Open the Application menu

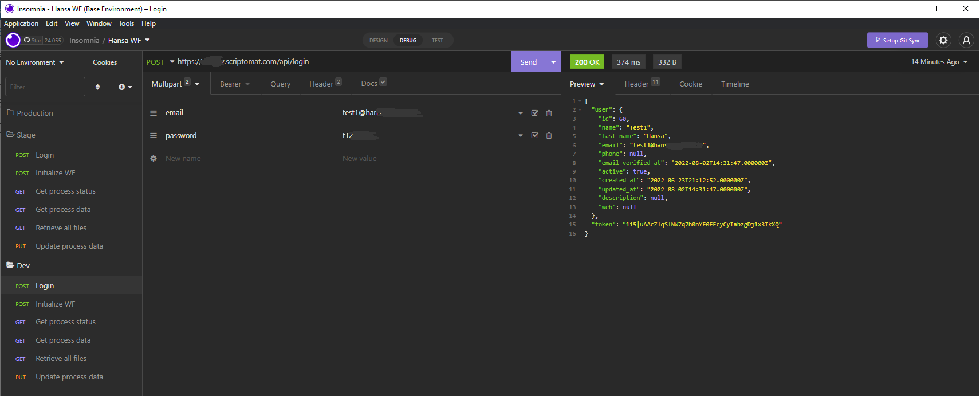(21, 23)
